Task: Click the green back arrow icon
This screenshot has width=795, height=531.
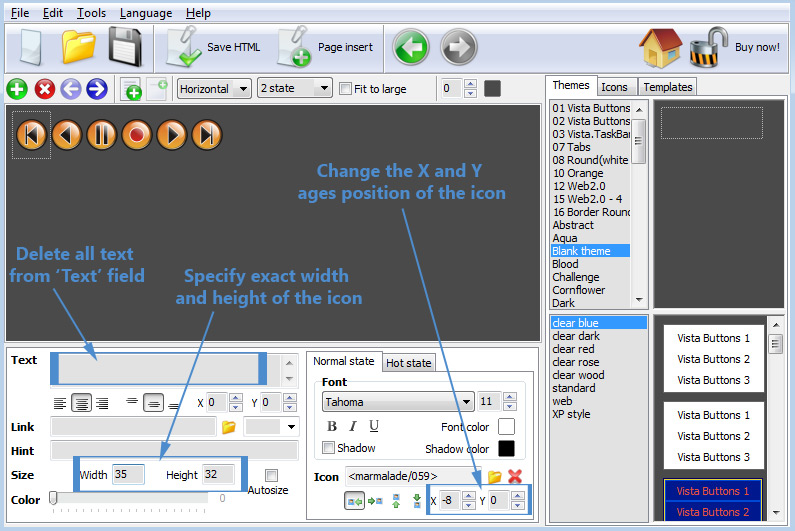Action: (410, 47)
